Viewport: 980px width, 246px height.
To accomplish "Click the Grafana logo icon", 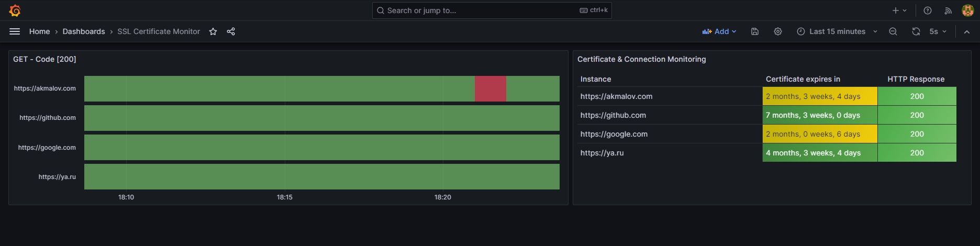I will 15,10.
